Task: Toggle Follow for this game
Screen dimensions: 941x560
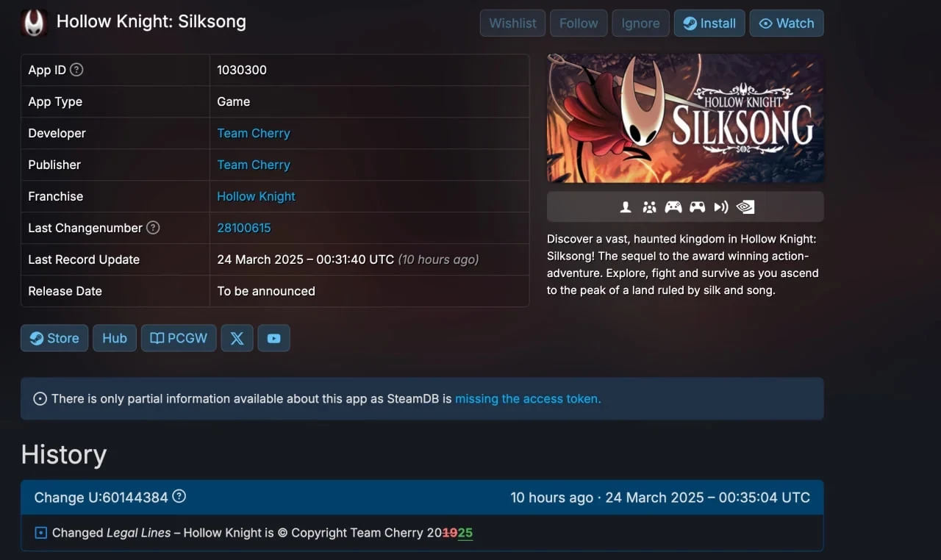Action: coord(579,24)
